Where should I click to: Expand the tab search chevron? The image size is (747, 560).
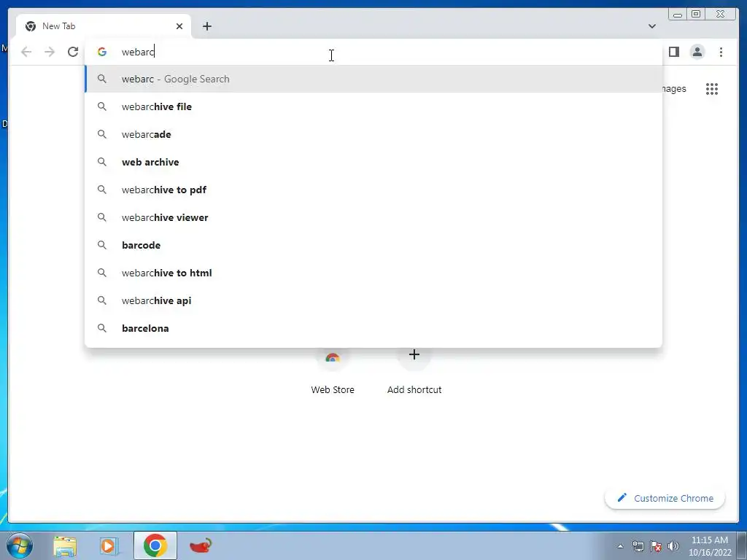tap(651, 26)
